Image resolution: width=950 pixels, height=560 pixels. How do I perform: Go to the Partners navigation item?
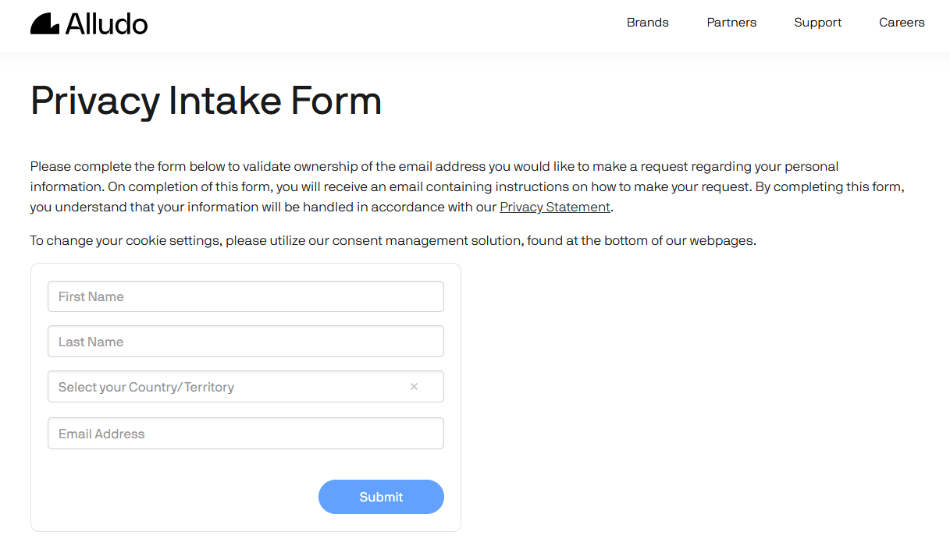731,23
